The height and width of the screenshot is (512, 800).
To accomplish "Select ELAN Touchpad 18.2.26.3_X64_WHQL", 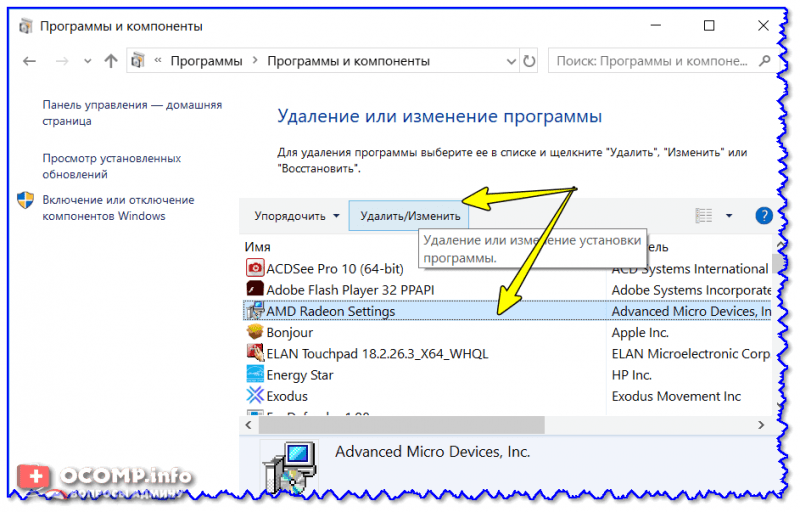I will tap(377, 354).
